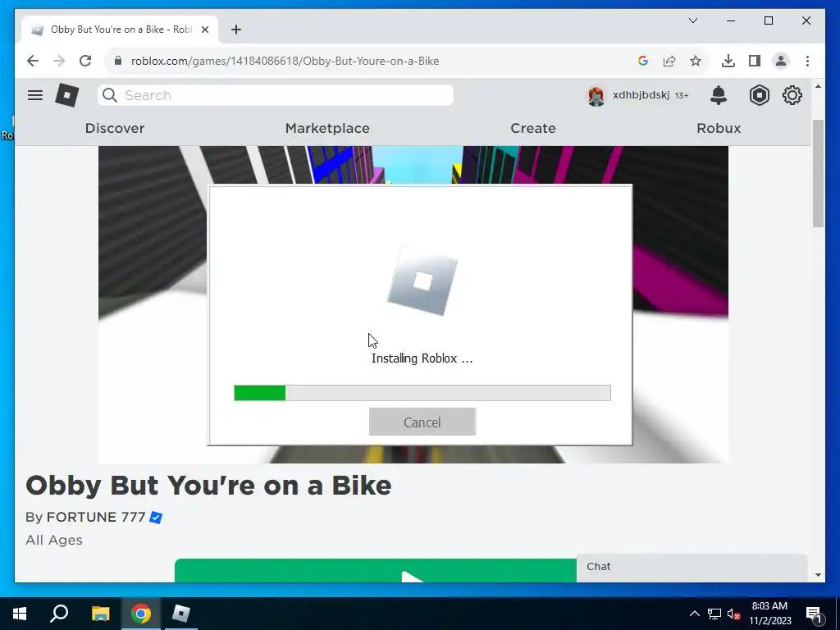Click the site lock icon in address bar
Viewport: 840px width, 630px height.
pyautogui.click(x=118, y=61)
